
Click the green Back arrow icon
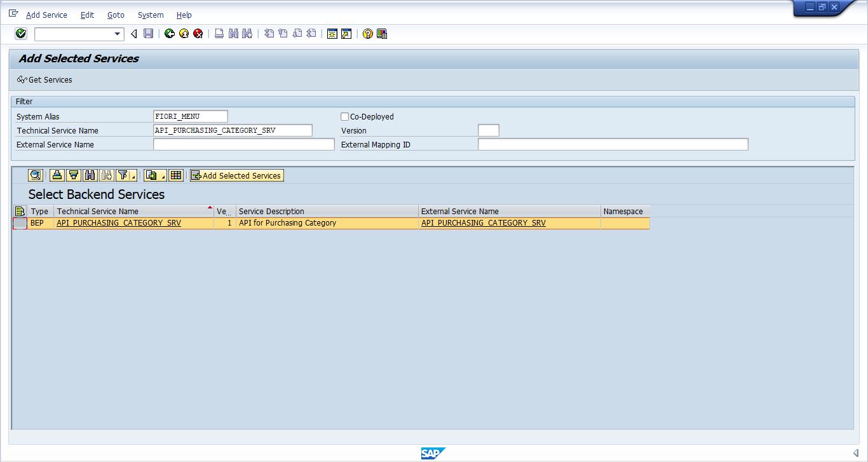click(170, 34)
